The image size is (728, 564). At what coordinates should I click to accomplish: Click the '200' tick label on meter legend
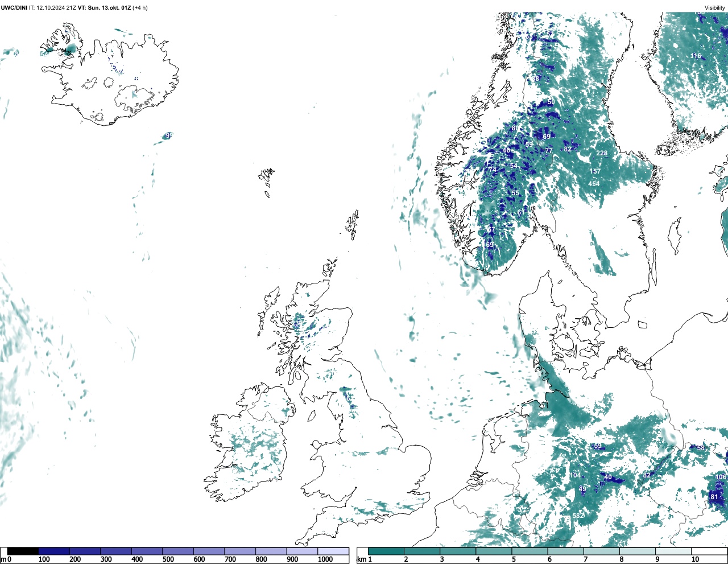pyautogui.click(x=75, y=559)
